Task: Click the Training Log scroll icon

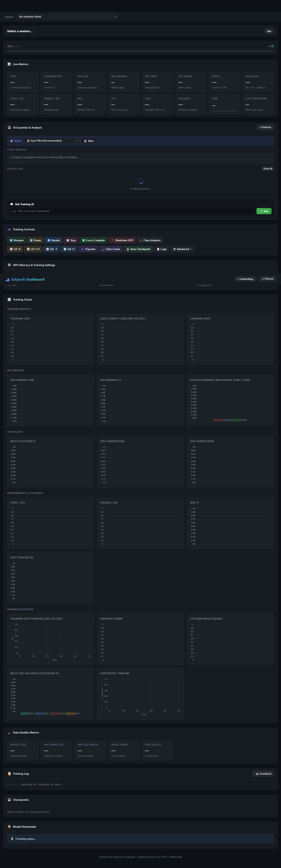Action: [9, 773]
